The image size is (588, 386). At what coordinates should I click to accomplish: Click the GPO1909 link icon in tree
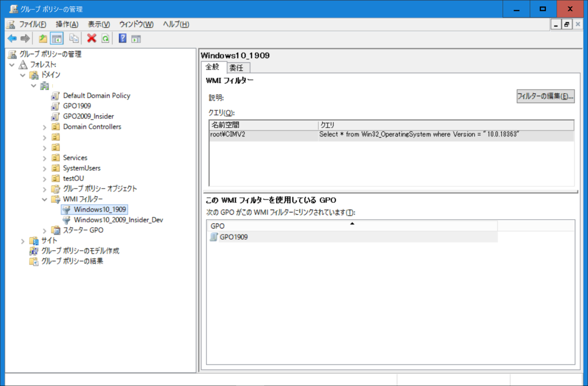pyautogui.click(x=55, y=106)
